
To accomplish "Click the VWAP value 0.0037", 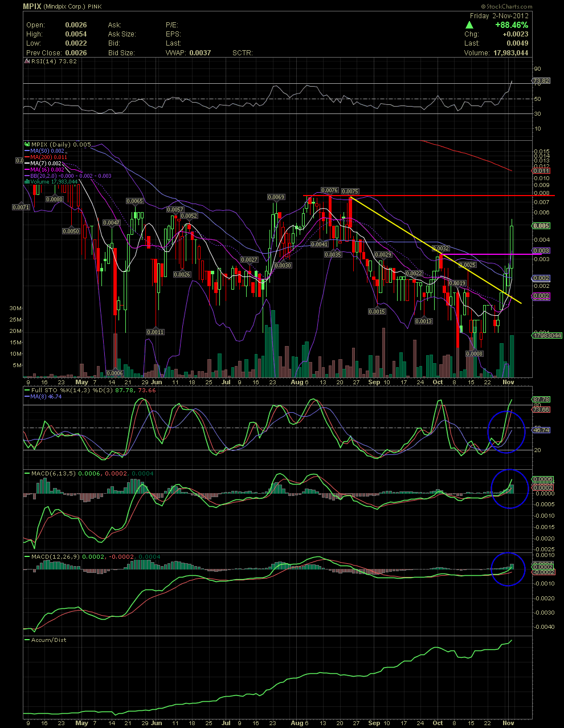I will (200, 53).
